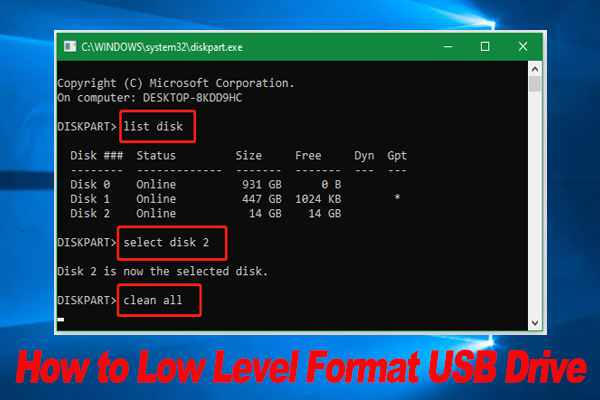Click the title text C:\WINDOWS\system32\diskpart.exe
Image resolution: width=600 pixels, height=400 pixels.
coord(162,47)
